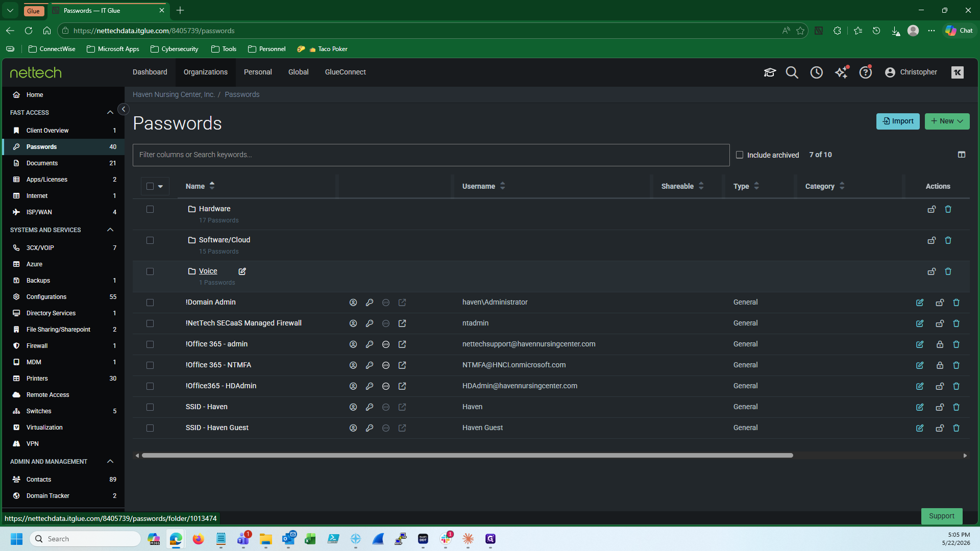Open Christopher user account menu
Viewport: 980px width, 551px height.
click(911, 72)
